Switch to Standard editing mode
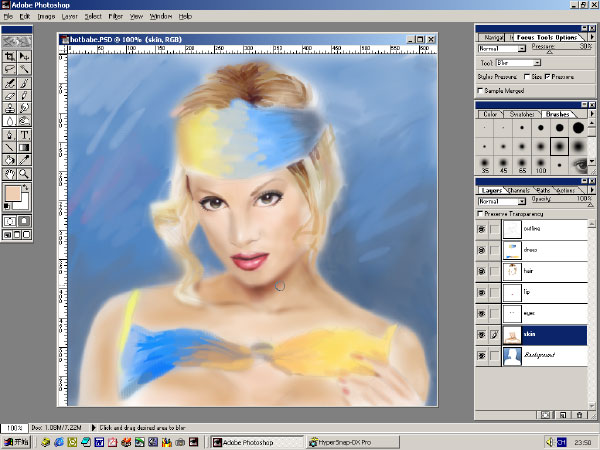Screen dimensions: 600x450 [10, 221]
